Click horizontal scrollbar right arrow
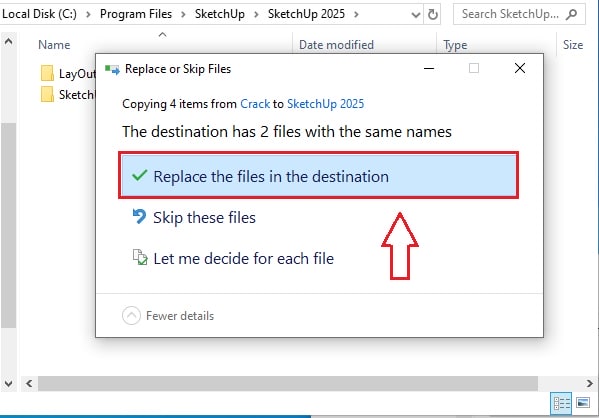599x418 pixels. [589, 383]
